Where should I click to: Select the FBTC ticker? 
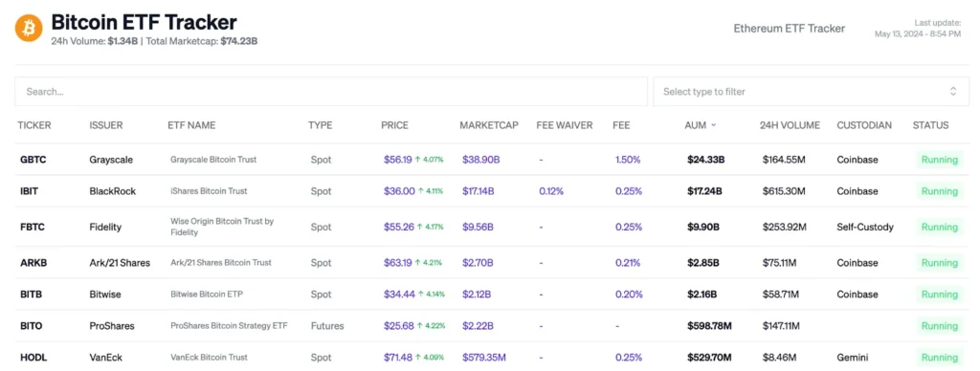(33, 227)
